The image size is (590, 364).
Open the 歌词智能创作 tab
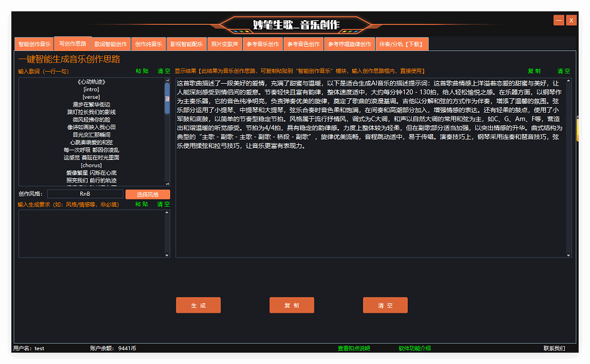111,44
